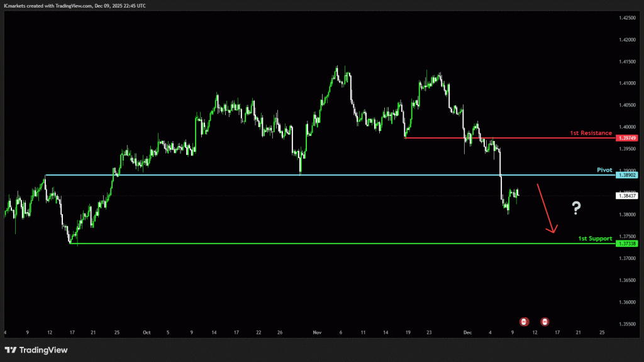Viewport: 644px width, 362px height.
Task: Click the Pivot text label
Action: pyautogui.click(x=604, y=170)
